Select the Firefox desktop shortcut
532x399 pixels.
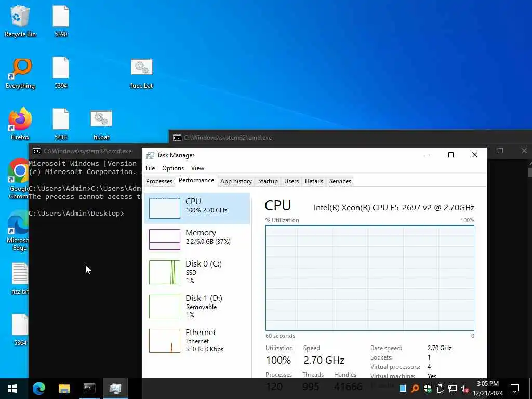click(x=20, y=124)
